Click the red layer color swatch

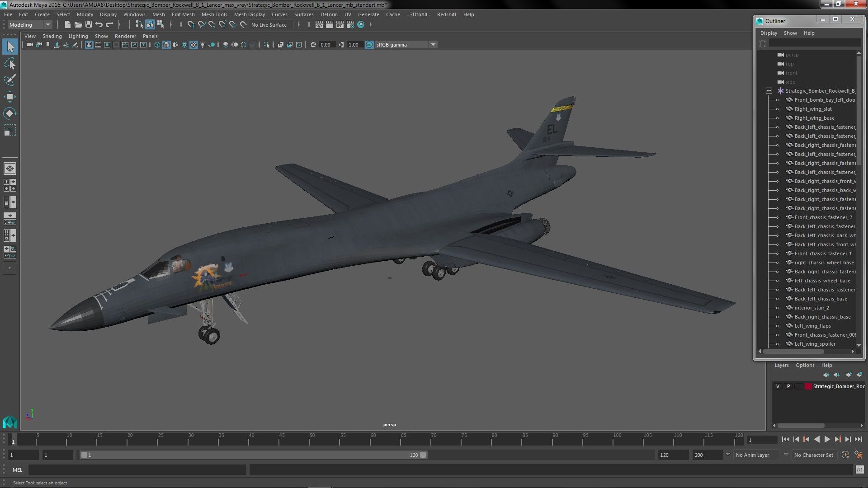[808, 386]
